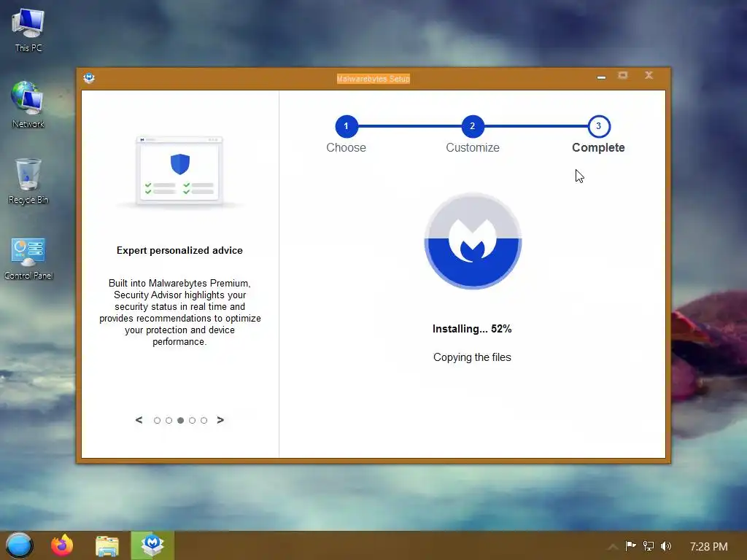Screen dimensions: 747x560
Task: Go to previous slide arrow
Action: 139,420
